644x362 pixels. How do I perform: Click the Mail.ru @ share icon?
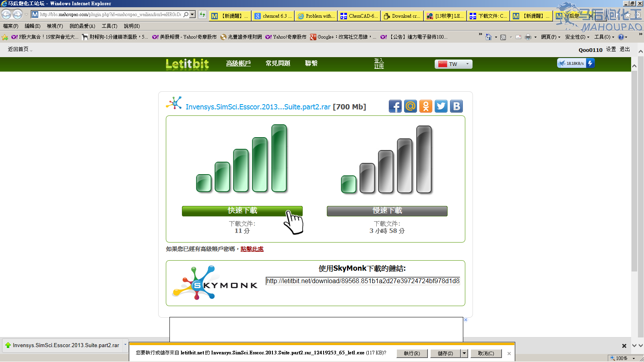pos(410,106)
